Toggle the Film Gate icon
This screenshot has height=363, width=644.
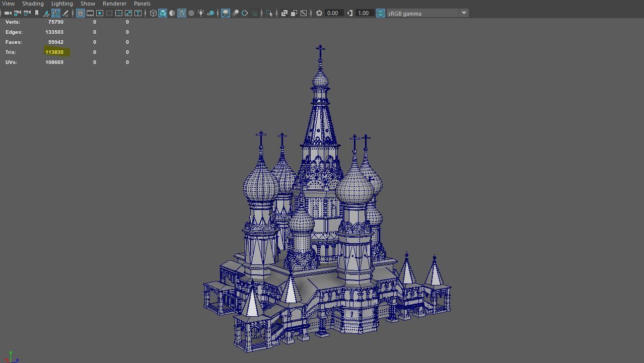click(90, 13)
